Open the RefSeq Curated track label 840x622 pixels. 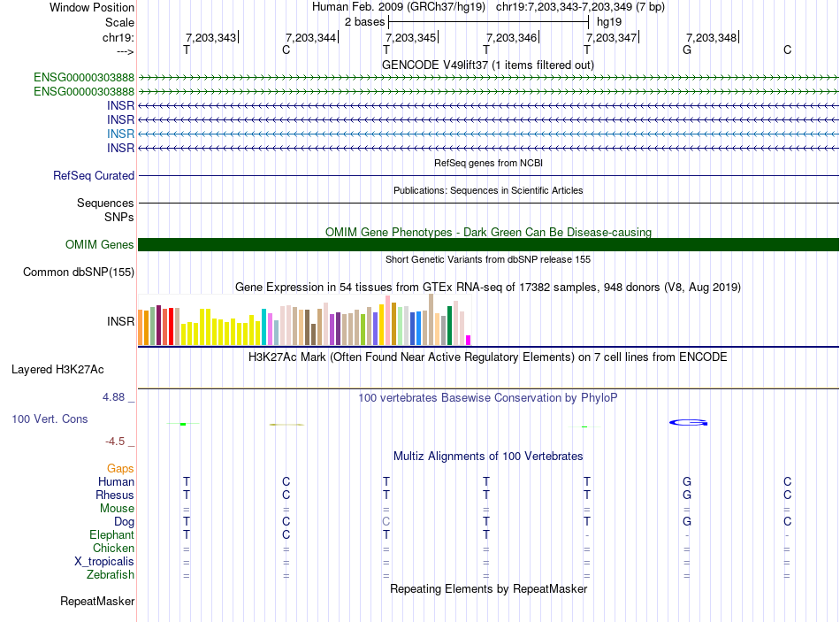coord(94,176)
